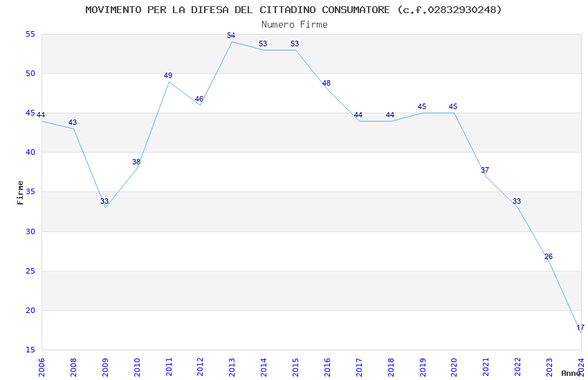Click the x-axis year label 2015
Viewport: 588px width, 380px height.
point(295,366)
